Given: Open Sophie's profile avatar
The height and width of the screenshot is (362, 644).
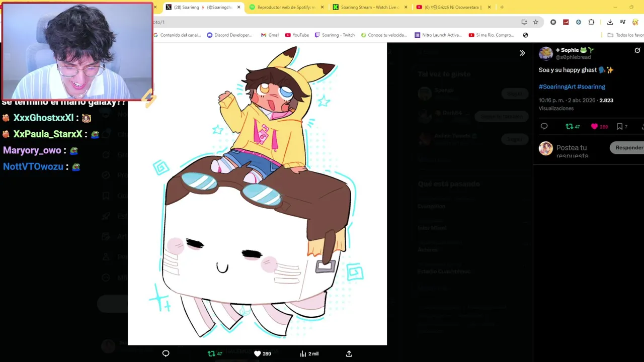Looking at the screenshot, I should [545, 53].
